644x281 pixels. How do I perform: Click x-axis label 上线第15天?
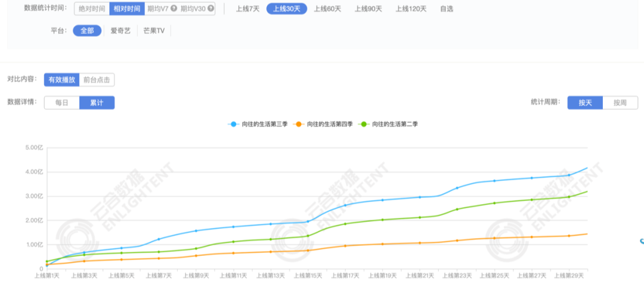[308, 275]
